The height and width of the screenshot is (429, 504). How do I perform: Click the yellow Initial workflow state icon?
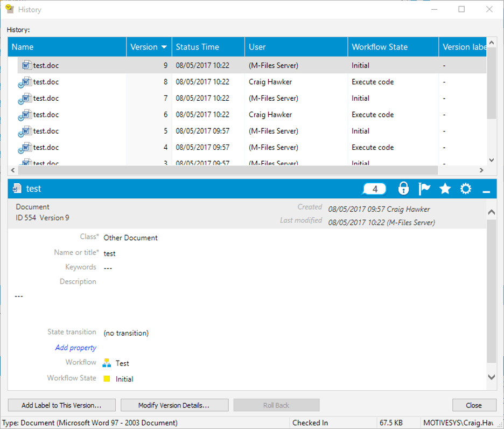107,379
